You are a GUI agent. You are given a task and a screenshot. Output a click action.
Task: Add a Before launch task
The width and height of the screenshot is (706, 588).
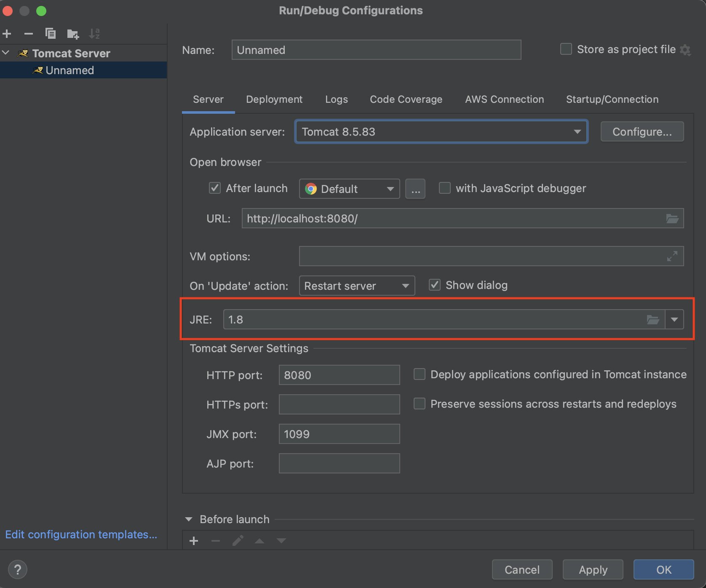[x=194, y=541]
